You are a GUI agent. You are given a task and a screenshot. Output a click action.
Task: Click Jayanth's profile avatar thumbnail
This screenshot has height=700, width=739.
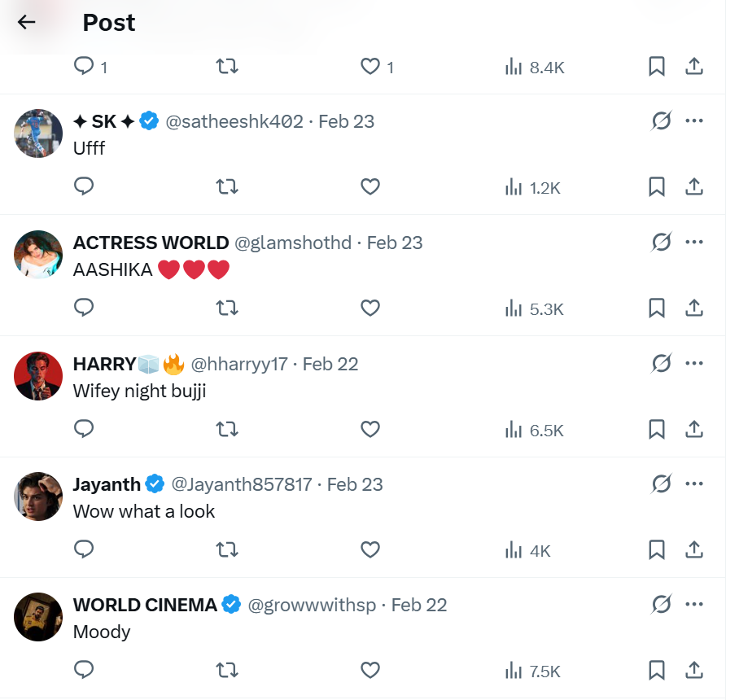(38, 497)
